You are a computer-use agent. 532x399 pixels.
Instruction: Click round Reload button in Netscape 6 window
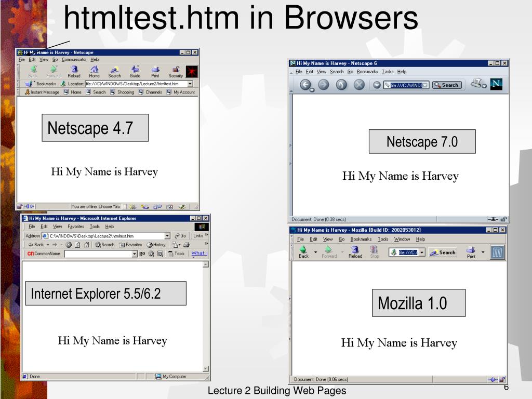tap(341, 85)
